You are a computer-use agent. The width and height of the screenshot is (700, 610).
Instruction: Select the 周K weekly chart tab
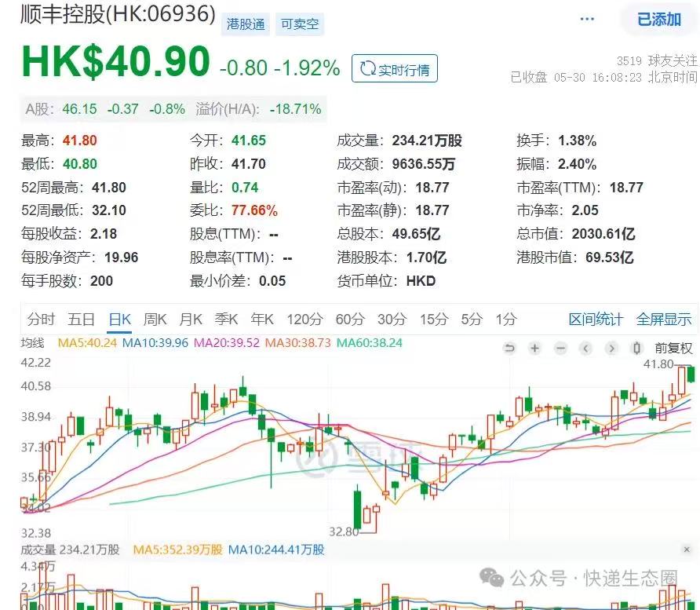click(x=155, y=319)
